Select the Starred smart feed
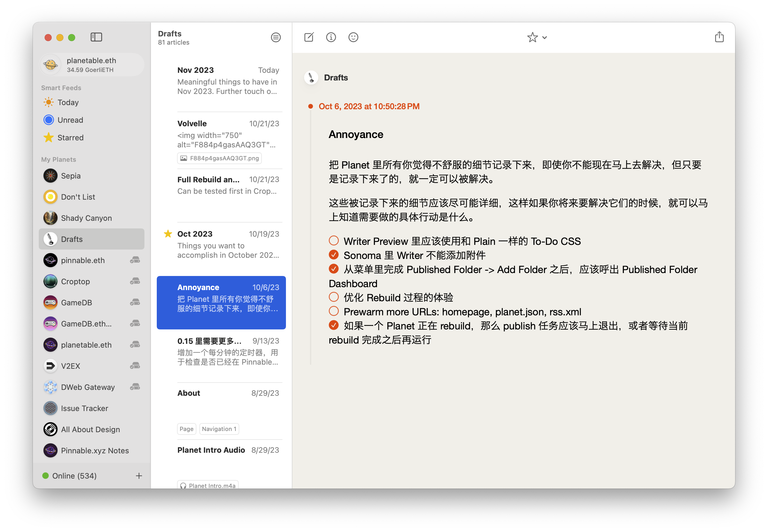Screen dimensions: 768x532 pos(70,138)
